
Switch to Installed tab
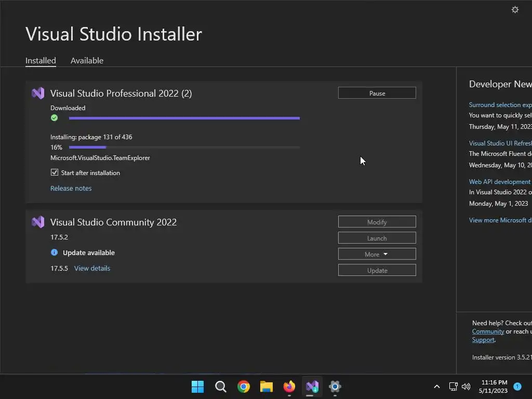click(41, 60)
